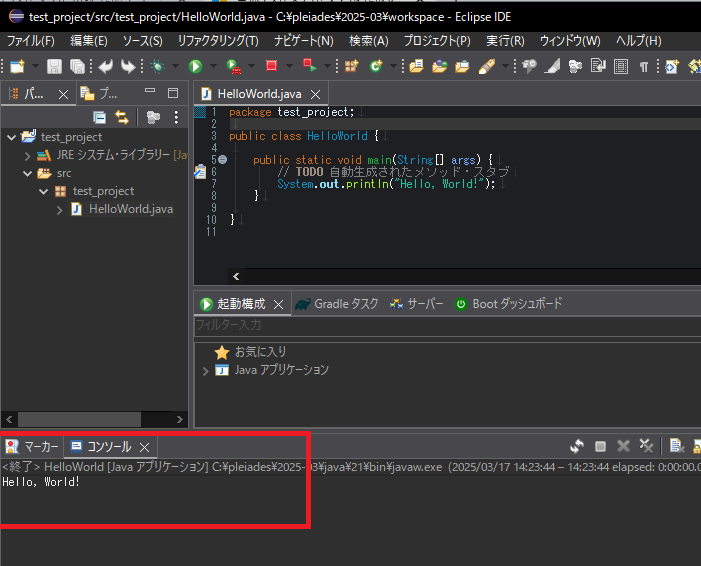The height and width of the screenshot is (566, 701).
Task: Open dropdown arrow next to Run icon
Action: coord(213,67)
